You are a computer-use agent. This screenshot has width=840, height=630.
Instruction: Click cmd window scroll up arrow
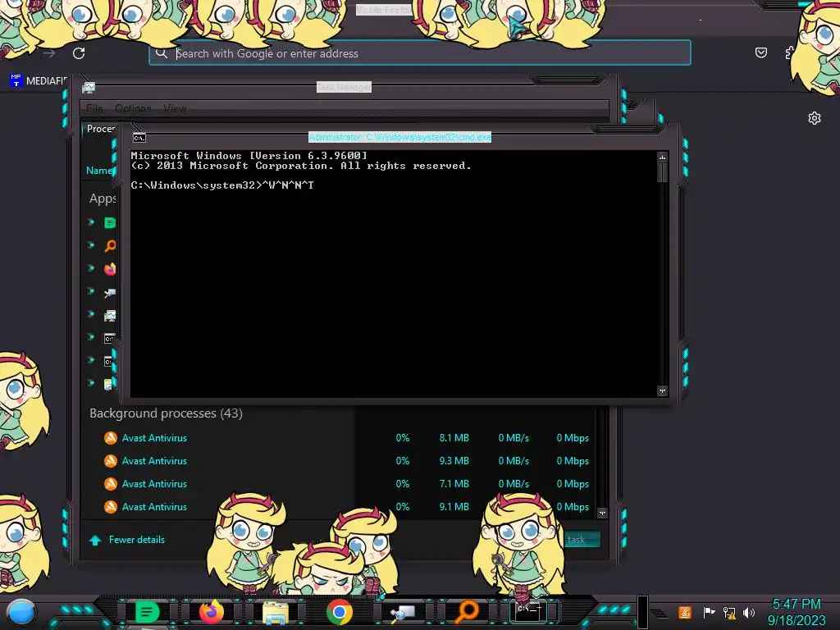662,157
